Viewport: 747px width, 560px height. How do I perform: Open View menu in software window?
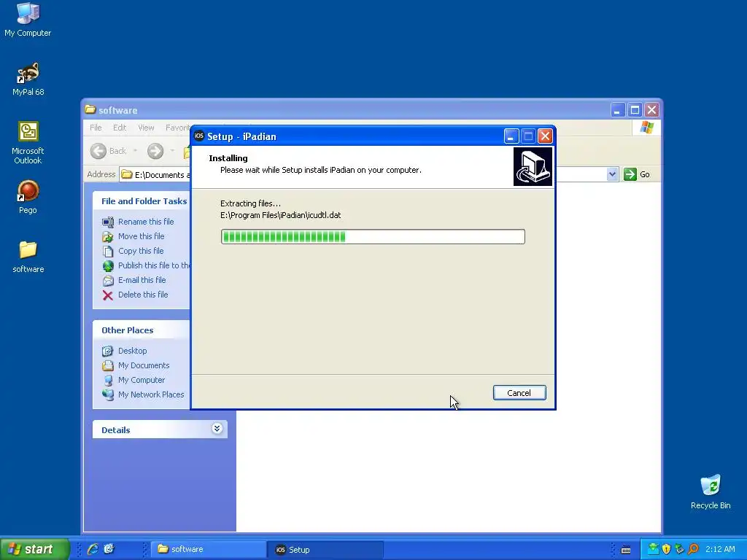[146, 128]
